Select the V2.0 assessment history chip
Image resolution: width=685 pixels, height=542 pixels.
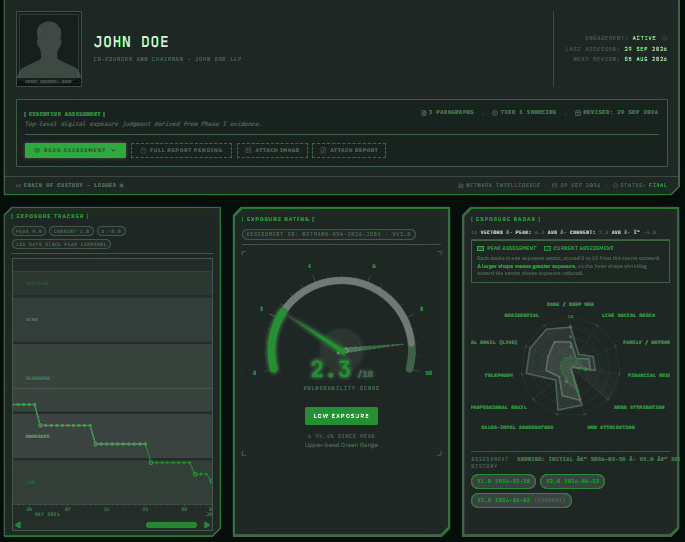point(572,481)
